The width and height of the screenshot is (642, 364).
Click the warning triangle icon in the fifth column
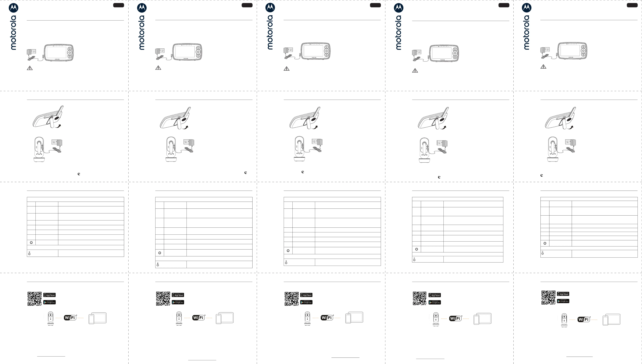(543, 66)
